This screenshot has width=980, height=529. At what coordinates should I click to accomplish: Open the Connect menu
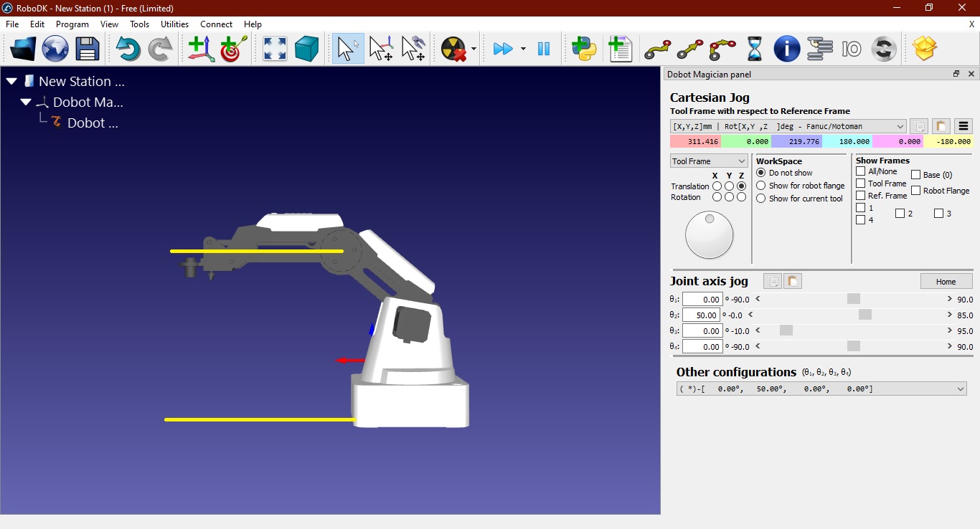(x=216, y=24)
